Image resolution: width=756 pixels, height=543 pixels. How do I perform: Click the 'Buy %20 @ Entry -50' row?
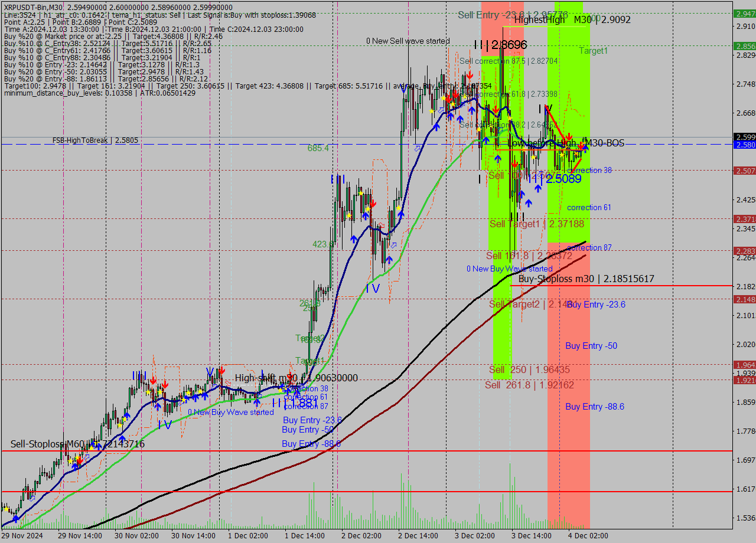(104, 72)
